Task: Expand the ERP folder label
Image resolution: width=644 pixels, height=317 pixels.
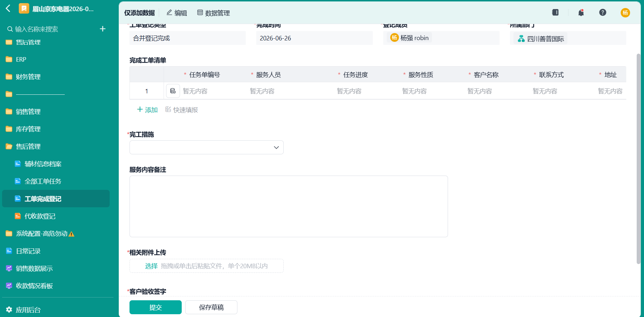Action: pyautogui.click(x=21, y=60)
